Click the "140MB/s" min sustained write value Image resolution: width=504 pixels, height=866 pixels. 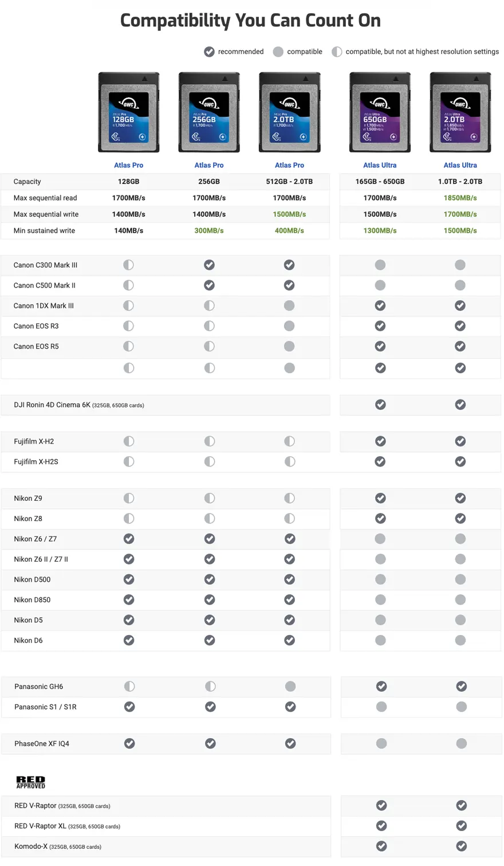128,230
